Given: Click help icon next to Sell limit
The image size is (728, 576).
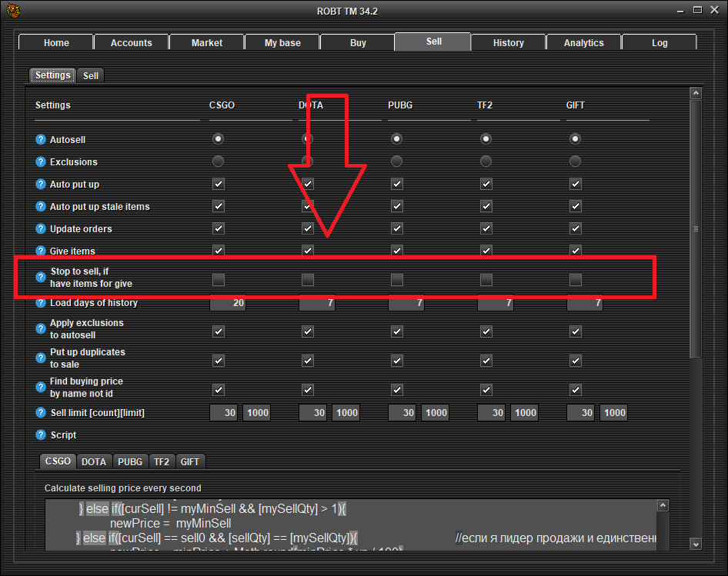Looking at the screenshot, I should 41,413.
